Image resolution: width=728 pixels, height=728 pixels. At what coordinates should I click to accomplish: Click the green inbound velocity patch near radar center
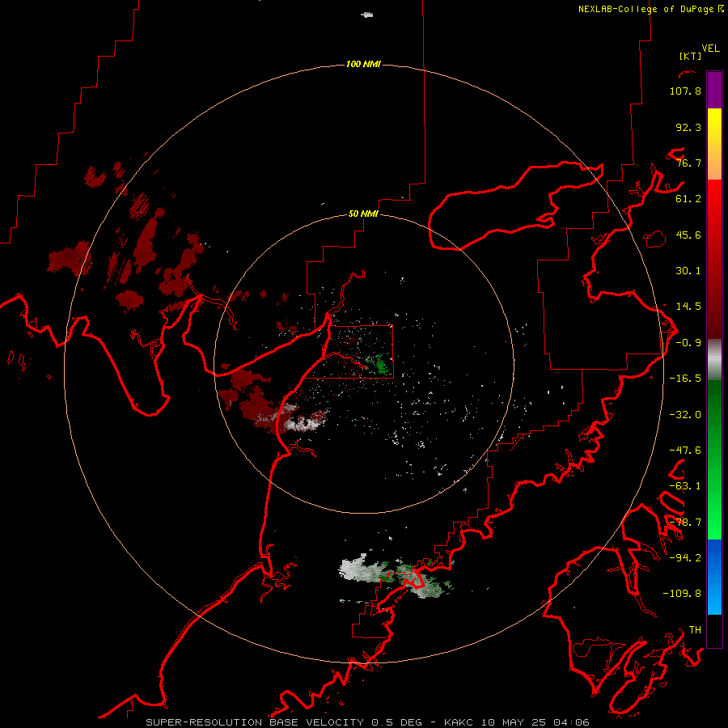click(x=382, y=364)
